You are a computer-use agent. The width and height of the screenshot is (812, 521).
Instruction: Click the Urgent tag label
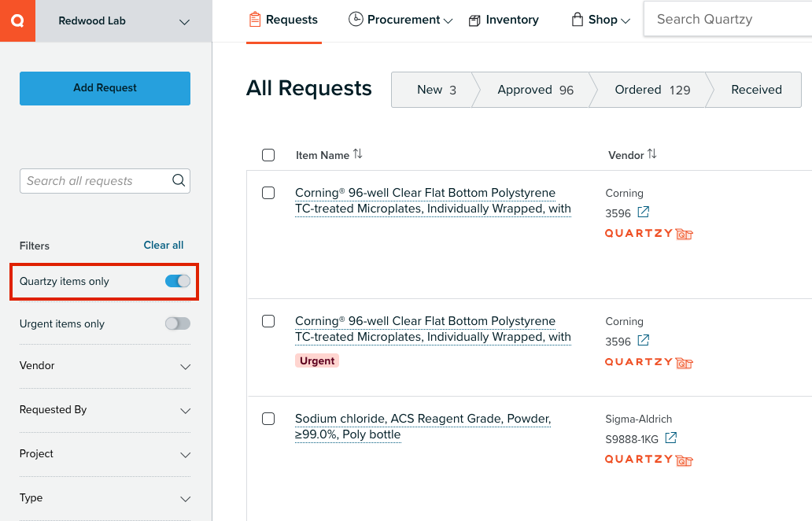[317, 361]
